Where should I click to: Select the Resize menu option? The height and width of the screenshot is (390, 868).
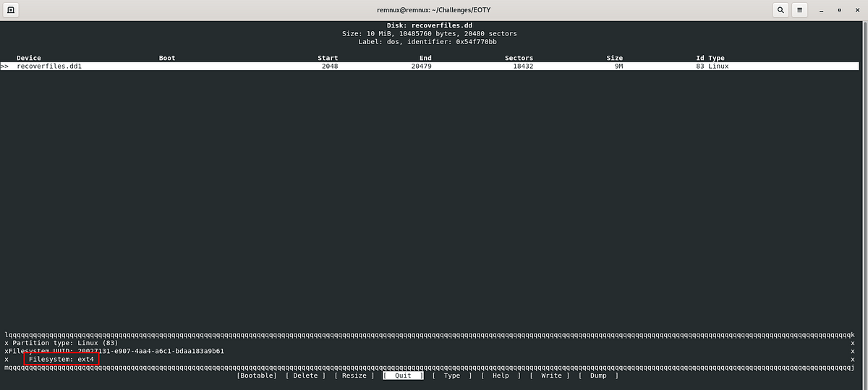[x=354, y=376]
